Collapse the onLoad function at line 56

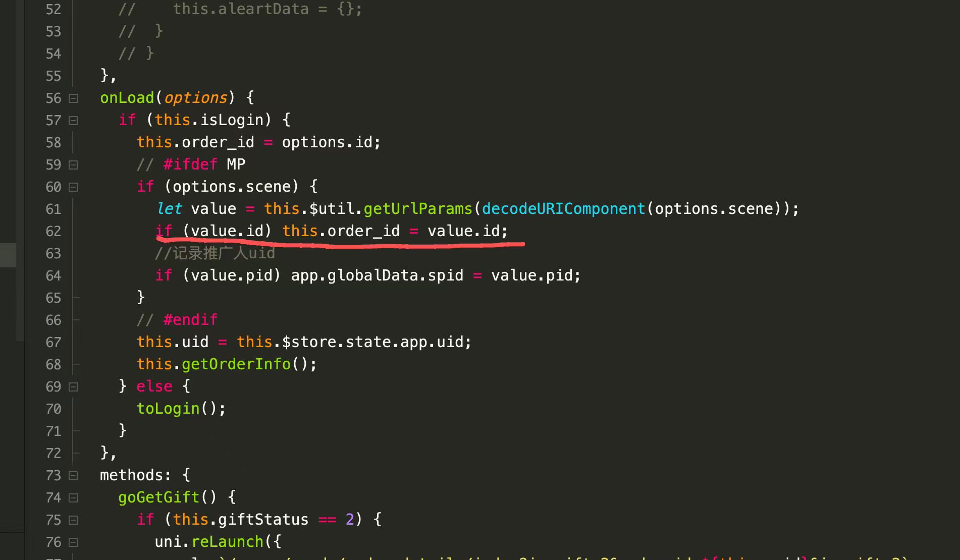73,98
